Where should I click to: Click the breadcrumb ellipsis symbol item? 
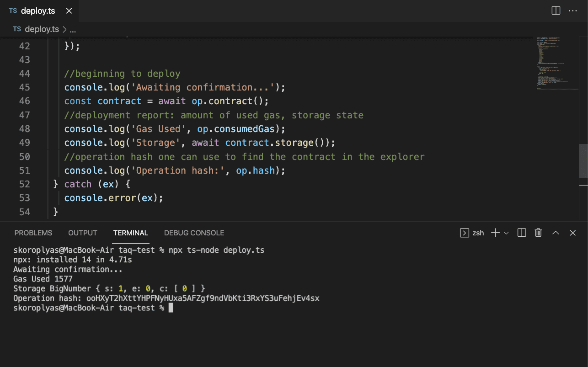pos(73,29)
